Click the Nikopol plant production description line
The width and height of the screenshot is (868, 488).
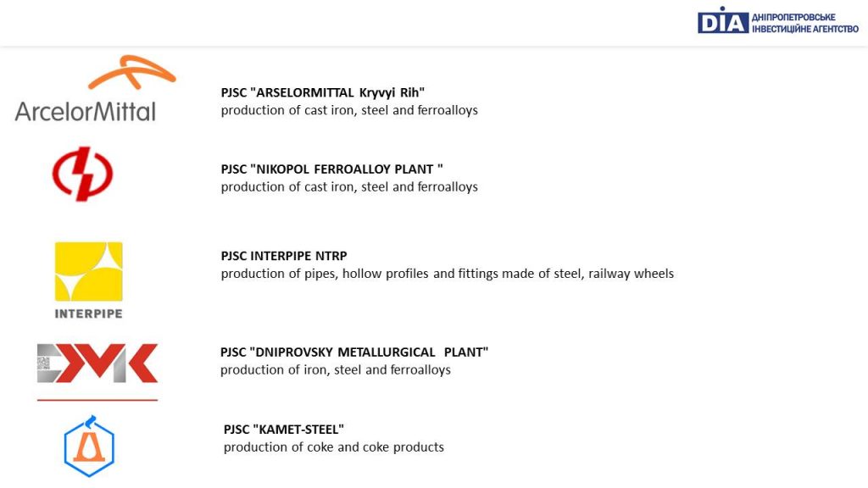tap(349, 186)
